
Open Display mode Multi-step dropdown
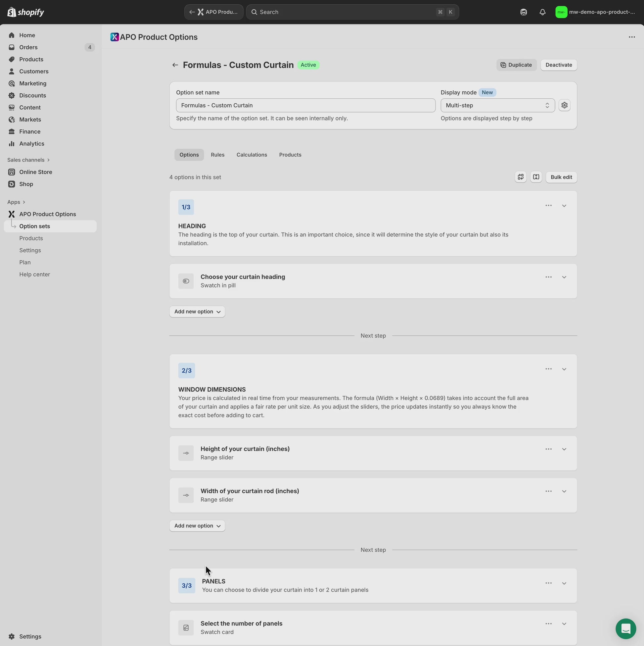coord(497,105)
